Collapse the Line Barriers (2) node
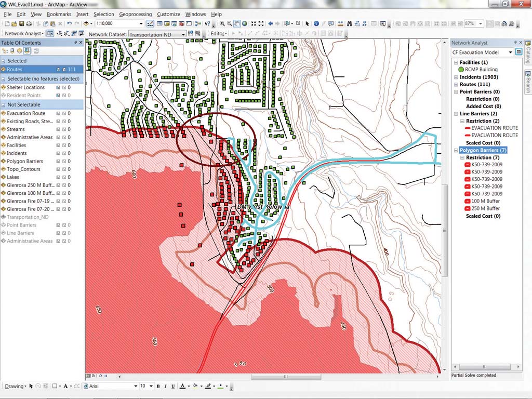 456,114
